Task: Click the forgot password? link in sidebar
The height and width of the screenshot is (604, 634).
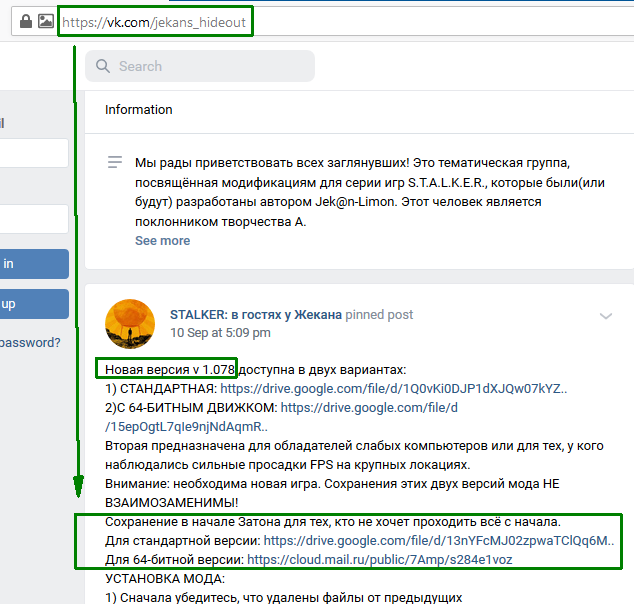Action: (30, 343)
